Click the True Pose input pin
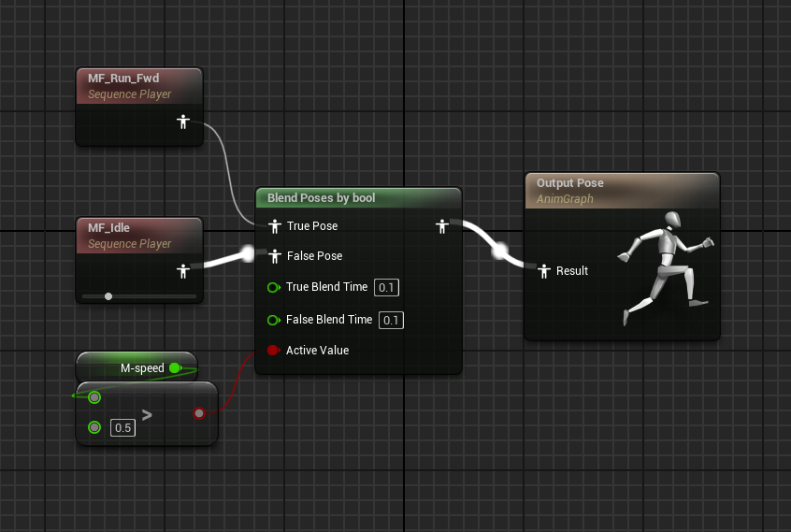The width and height of the screenshot is (791, 532). pyautogui.click(x=275, y=226)
